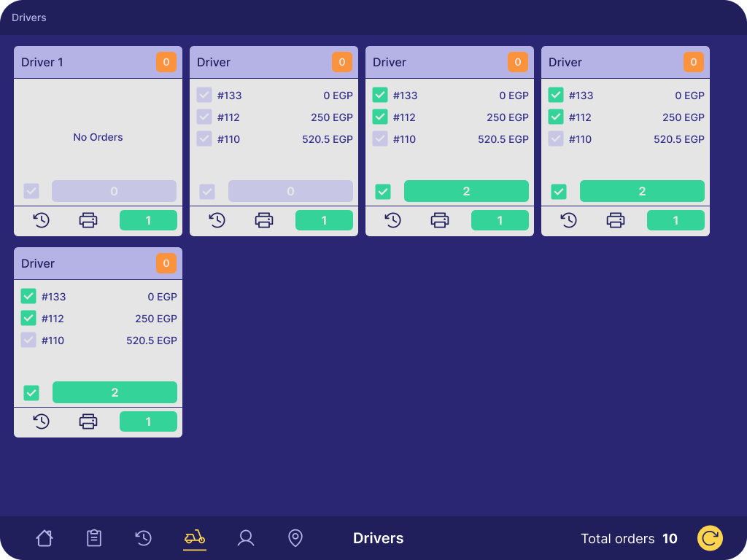Check order #133 in the second Driver card
The height and width of the screenshot is (560, 747).
(204, 95)
